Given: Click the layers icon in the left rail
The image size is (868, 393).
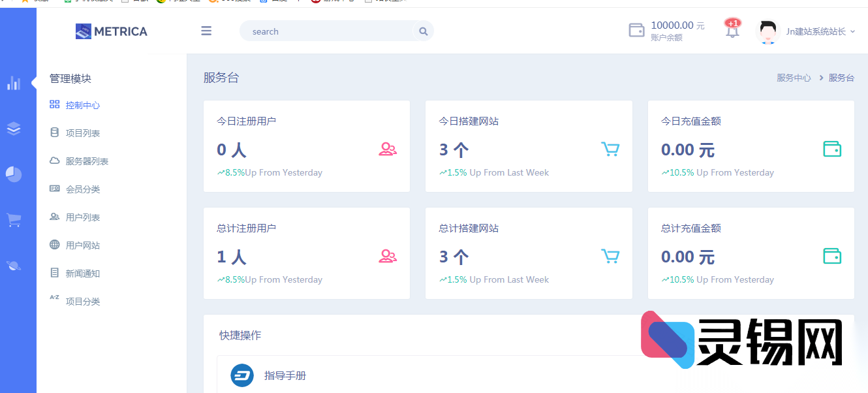Looking at the screenshot, I should 14,129.
